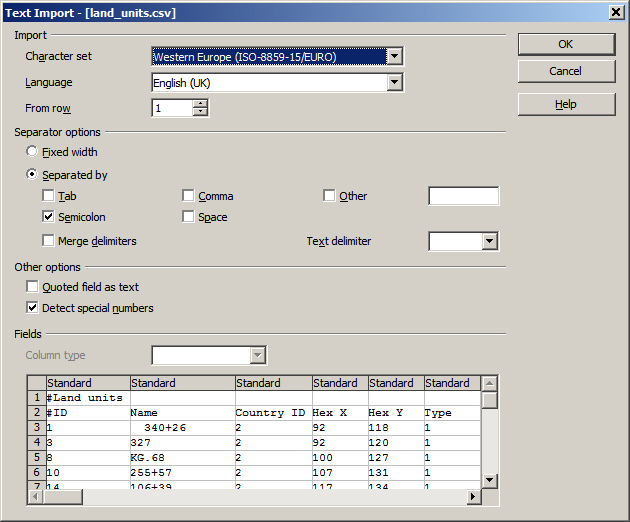The height and width of the screenshot is (522, 630).
Task: Decrease the From row spinner value
Action: click(x=200, y=112)
